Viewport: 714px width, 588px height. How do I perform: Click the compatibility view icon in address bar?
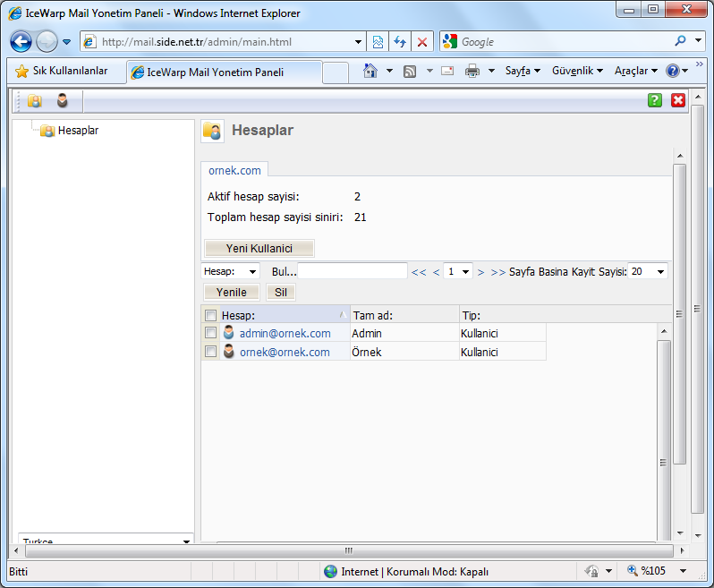point(378,42)
